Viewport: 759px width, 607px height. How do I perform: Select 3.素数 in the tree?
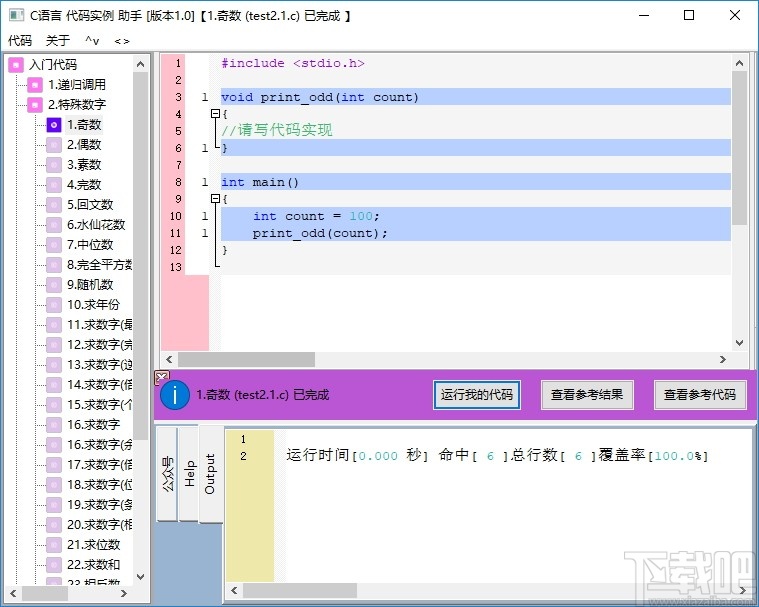click(84, 165)
